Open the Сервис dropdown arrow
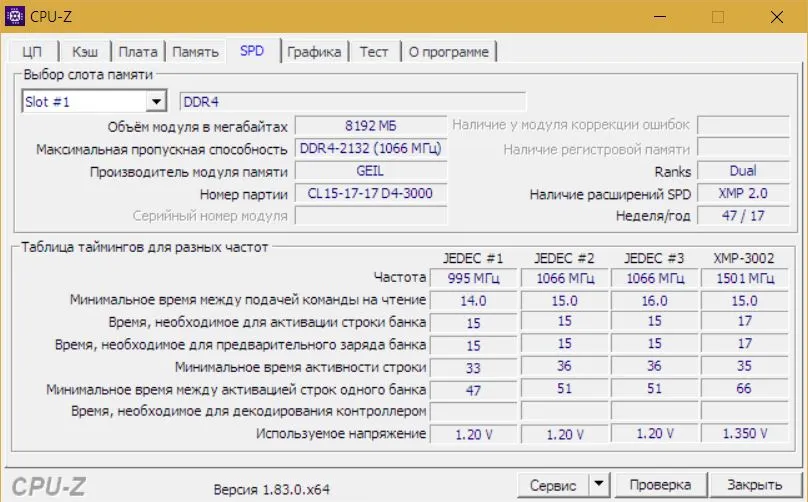 [599, 484]
